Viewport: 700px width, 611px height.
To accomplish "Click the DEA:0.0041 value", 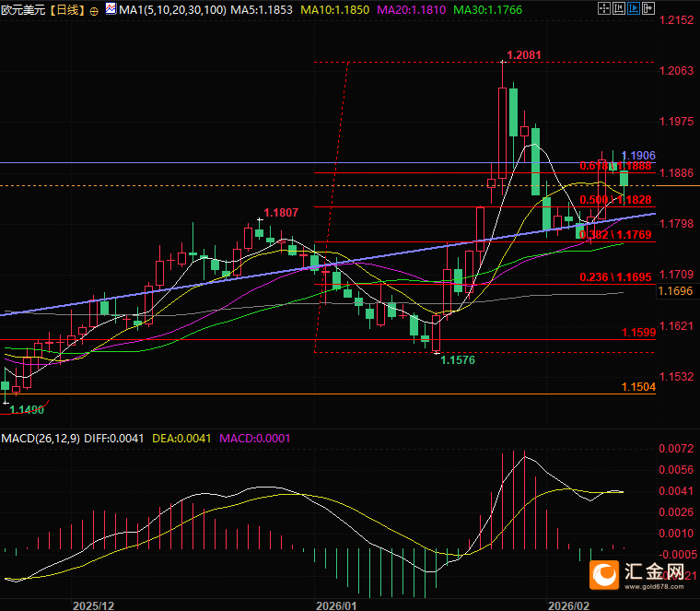I will (x=181, y=438).
